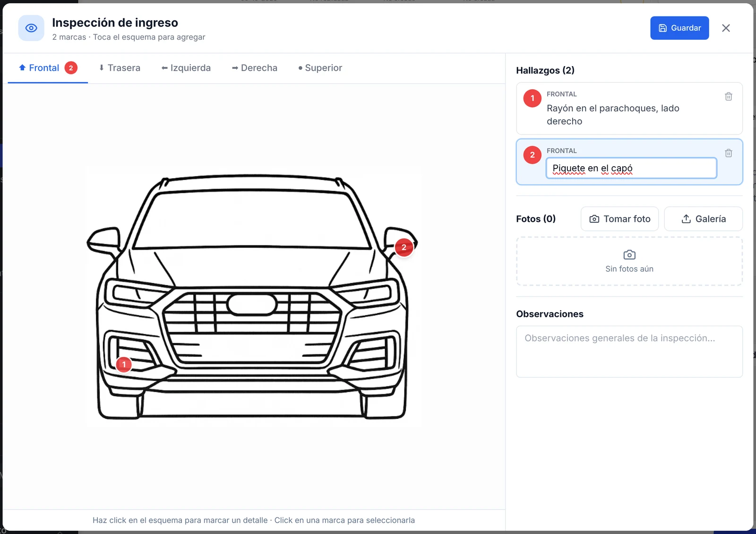The width and height of the screenshot is (756, 534).
Task: Click the Inspección de ingreso title
Action: point(115,23)
